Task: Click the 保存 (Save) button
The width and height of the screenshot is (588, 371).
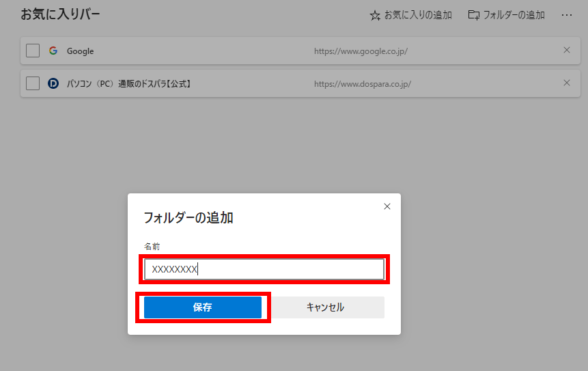Action: pos(203,307)
